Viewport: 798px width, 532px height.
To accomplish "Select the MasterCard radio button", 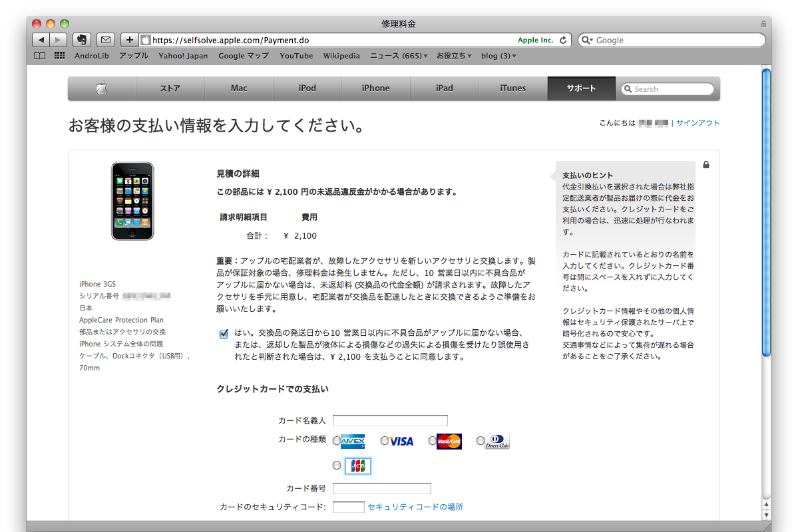I will [x=432, y=440].
